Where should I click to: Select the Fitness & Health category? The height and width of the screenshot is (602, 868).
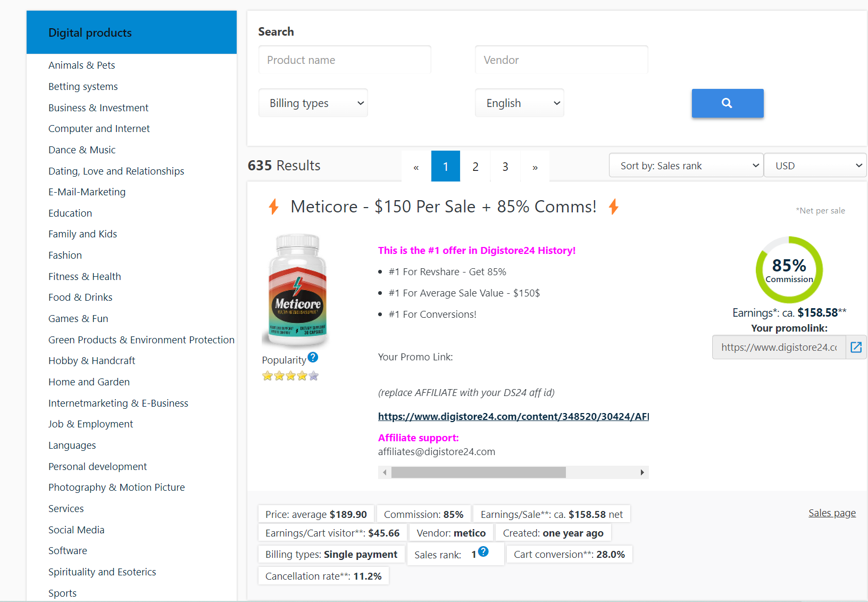pos(85,276)
